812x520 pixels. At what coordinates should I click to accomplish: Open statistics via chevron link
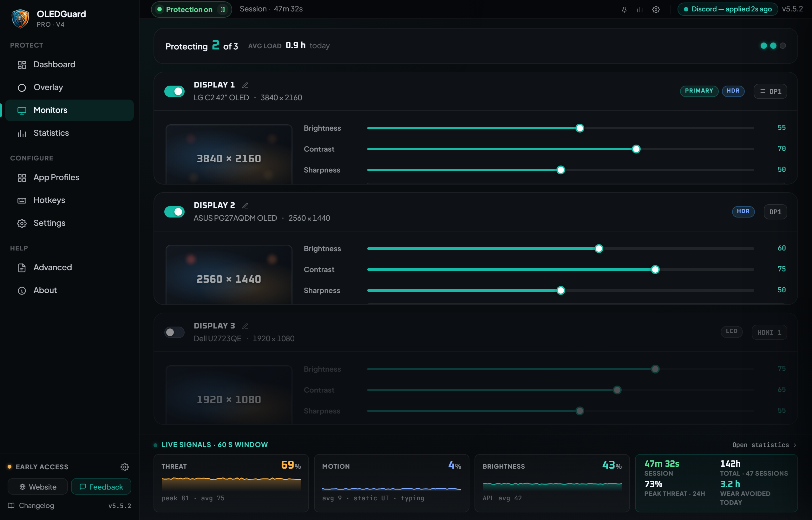click(x=764, y=445)
